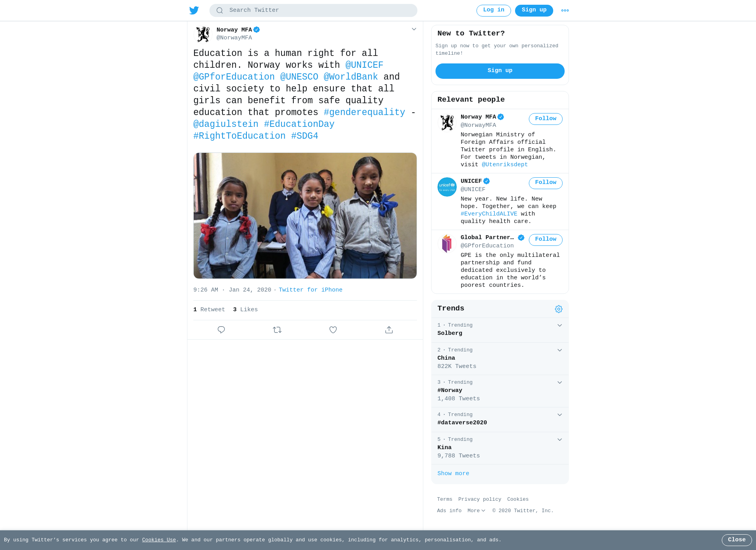This screenshot has height=550, width=756.
Task: Share tweet via upload arrow icon
Action: coord(389,330)
